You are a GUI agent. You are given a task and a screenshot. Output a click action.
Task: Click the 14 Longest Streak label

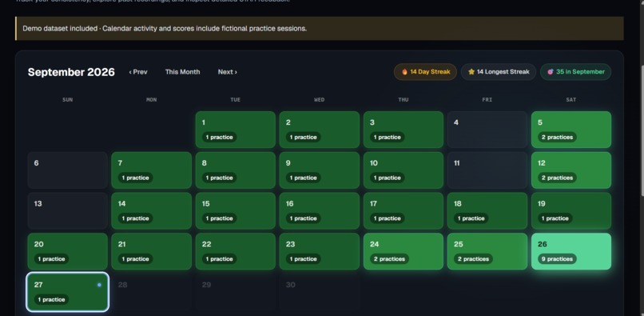pos(503,72)
